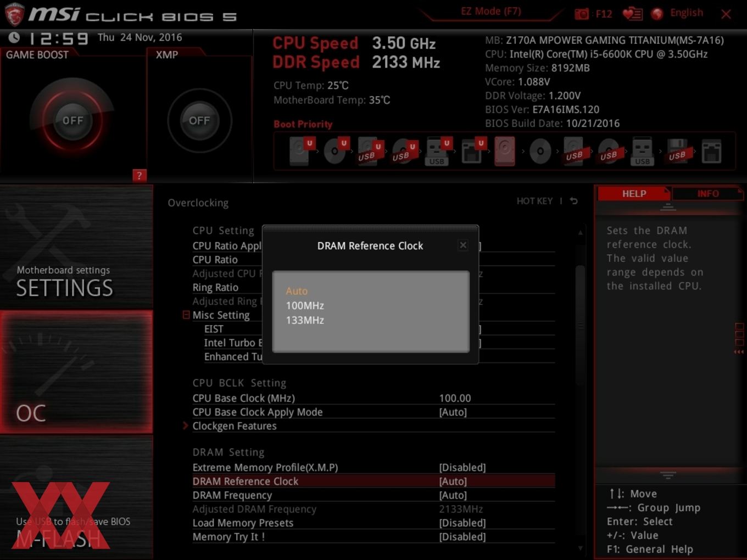The height and width of the screenshot is (560, 747).
Task: Click the help panel bottom collapse handle
Action: point(668,474)
